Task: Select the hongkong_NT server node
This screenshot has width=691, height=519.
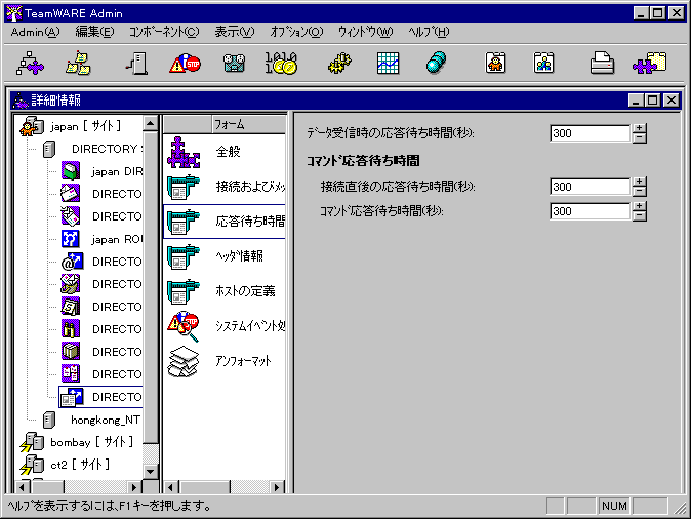Action: (92, 420)
